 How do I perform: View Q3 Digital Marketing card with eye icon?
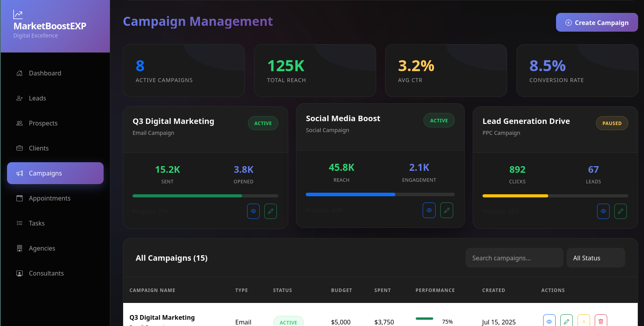click(x=253, y=211)
